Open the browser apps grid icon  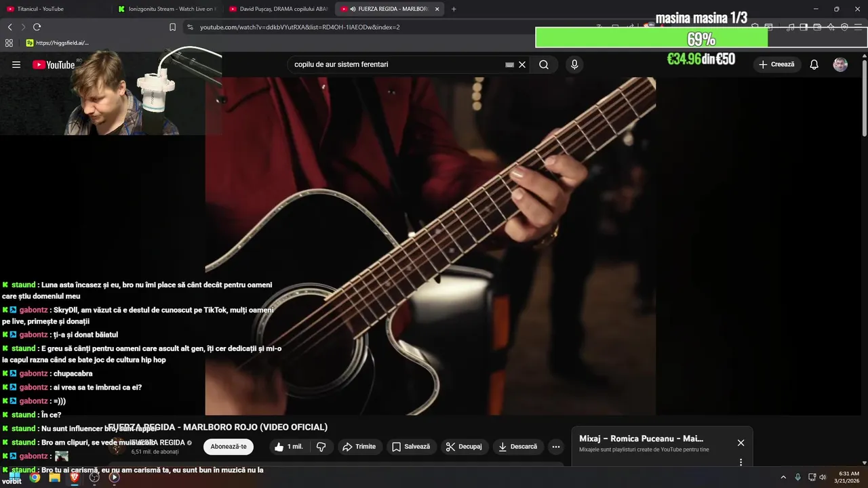click(x=9, y=43)
